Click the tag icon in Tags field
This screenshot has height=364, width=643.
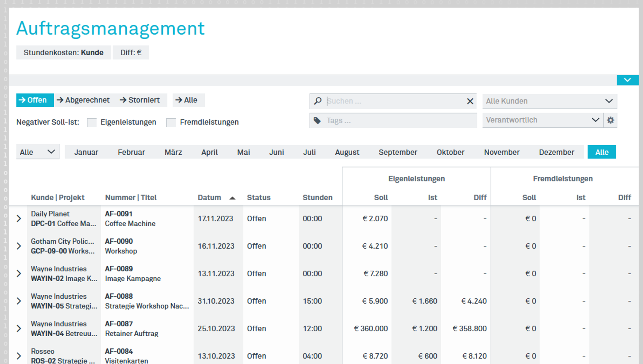click(317, 121)
